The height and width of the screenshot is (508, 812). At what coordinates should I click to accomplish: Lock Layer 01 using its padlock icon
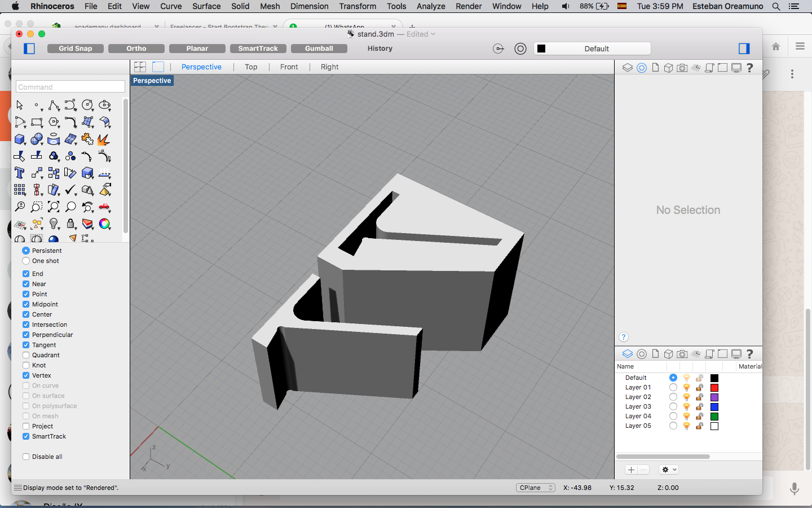[699, 388]
